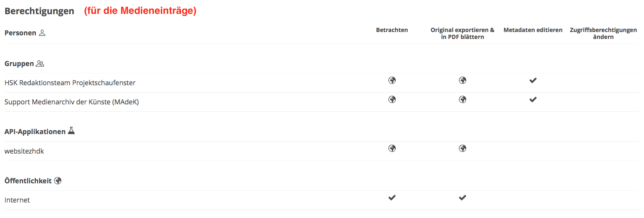
Task: Select the websitezhdk API application
Action: 24,151
